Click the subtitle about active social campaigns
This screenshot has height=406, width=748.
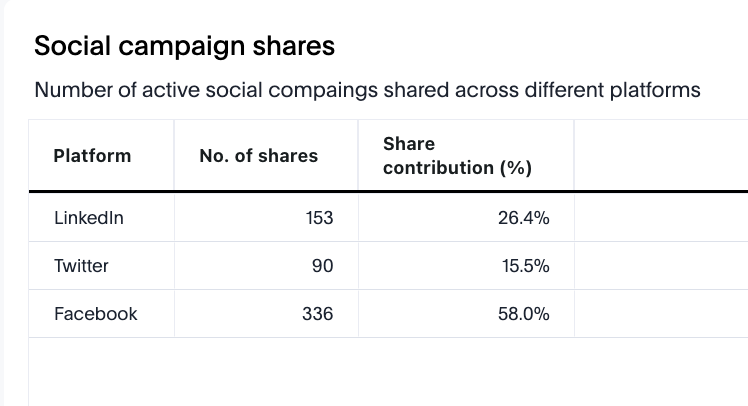tap(367, 91)
